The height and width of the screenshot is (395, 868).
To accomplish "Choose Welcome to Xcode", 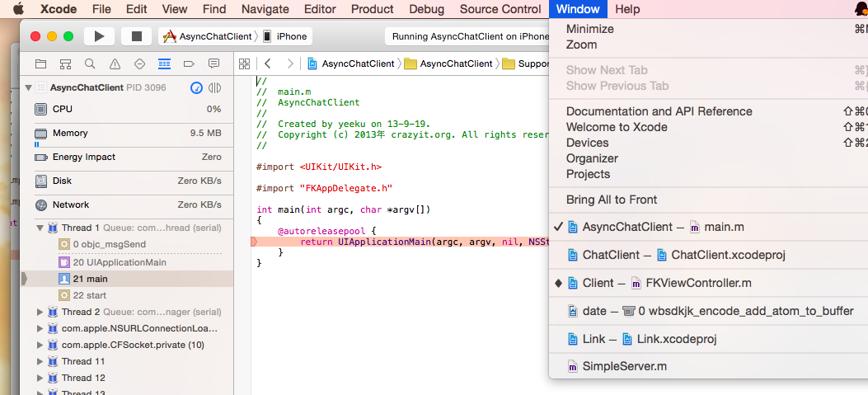I will point(709,127).
